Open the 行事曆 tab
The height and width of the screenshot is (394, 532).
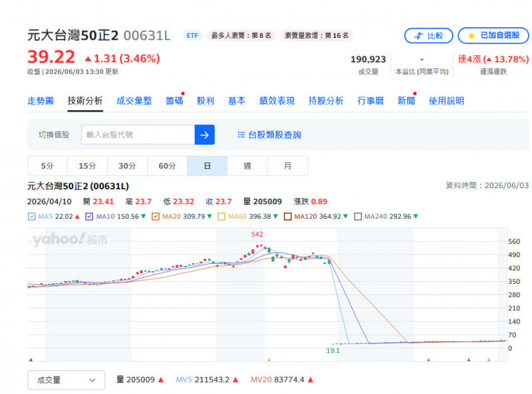[x=370, y=101]
